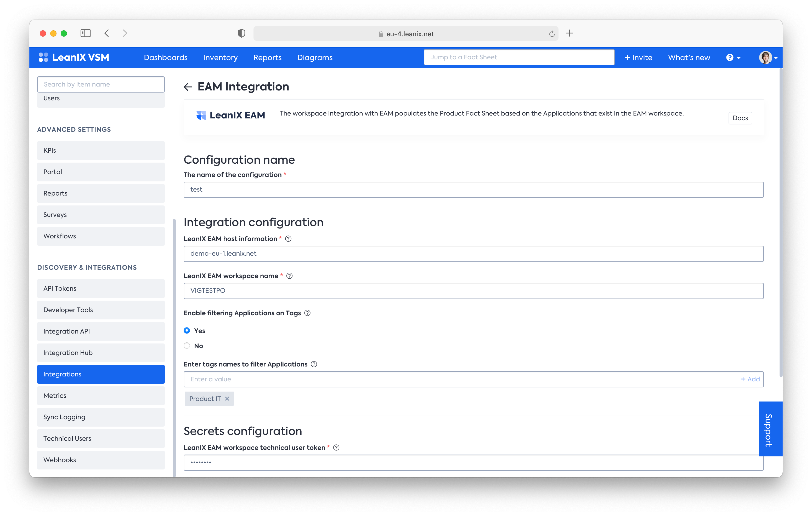
Task: Remove the Product IT tag
Action: [227, 398]
